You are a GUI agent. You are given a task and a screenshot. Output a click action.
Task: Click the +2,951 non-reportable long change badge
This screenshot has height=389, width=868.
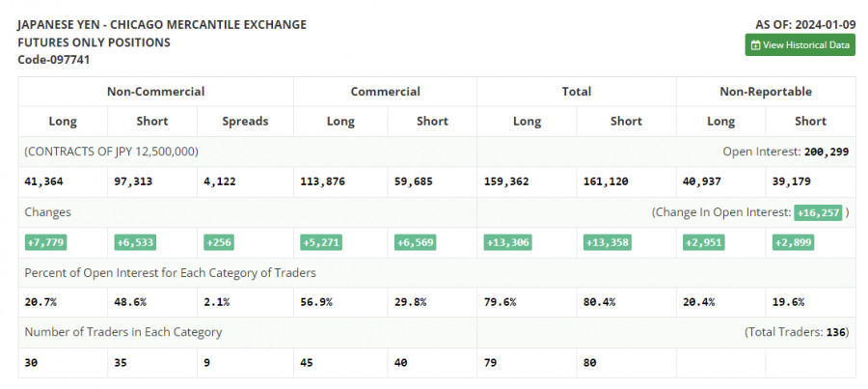[x=705, y=242]
